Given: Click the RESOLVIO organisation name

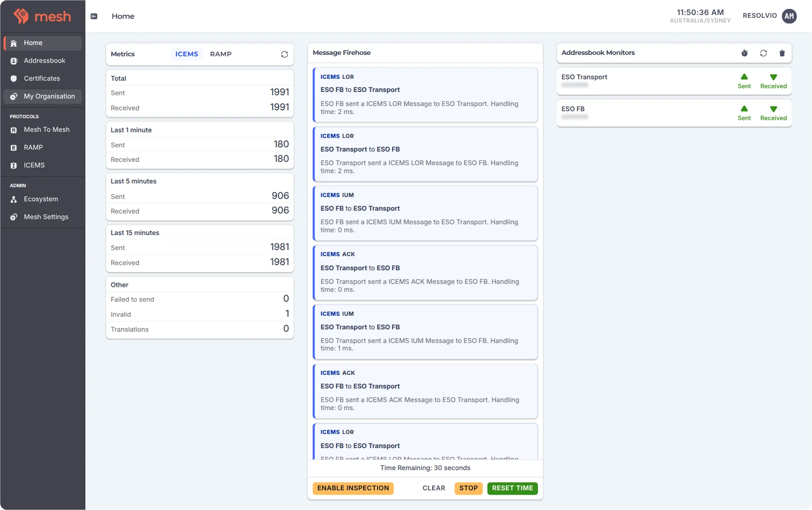Looking at the screenshot, I should 760,15.
